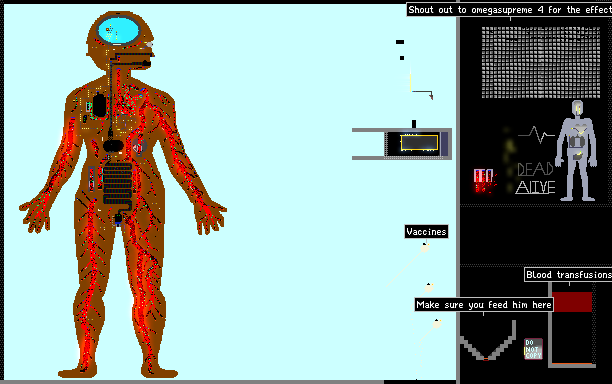The height and width of the screenshot is (384, 612).
Task: Click the gray feeding funnel
Action: (487, 340)
